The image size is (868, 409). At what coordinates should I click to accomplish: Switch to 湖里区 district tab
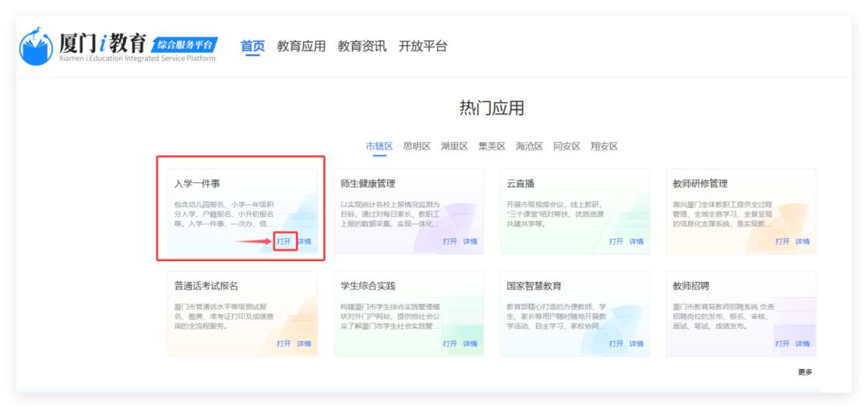454,146
